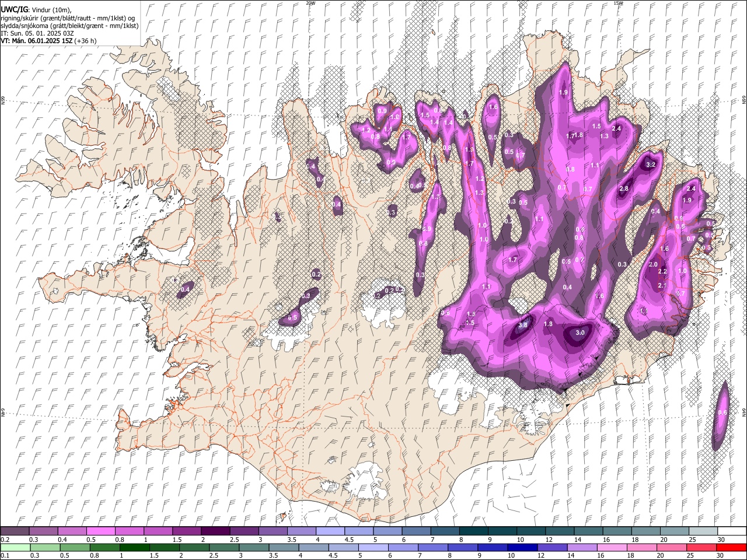Click the dark teal 8 mm snow swatch
The width and height of the screenshot is (747, 560).
coord(473,531)
